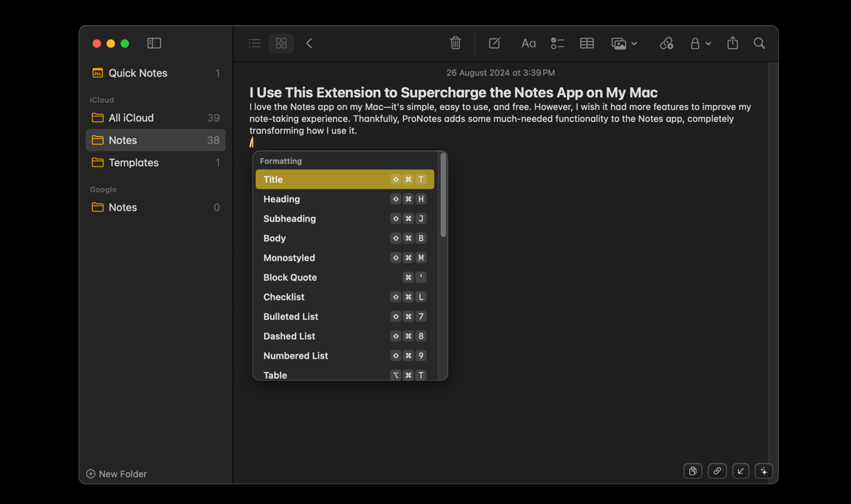Compose a new note
Image resolution: width=851 pixels, height=504 pixels.
494,43
